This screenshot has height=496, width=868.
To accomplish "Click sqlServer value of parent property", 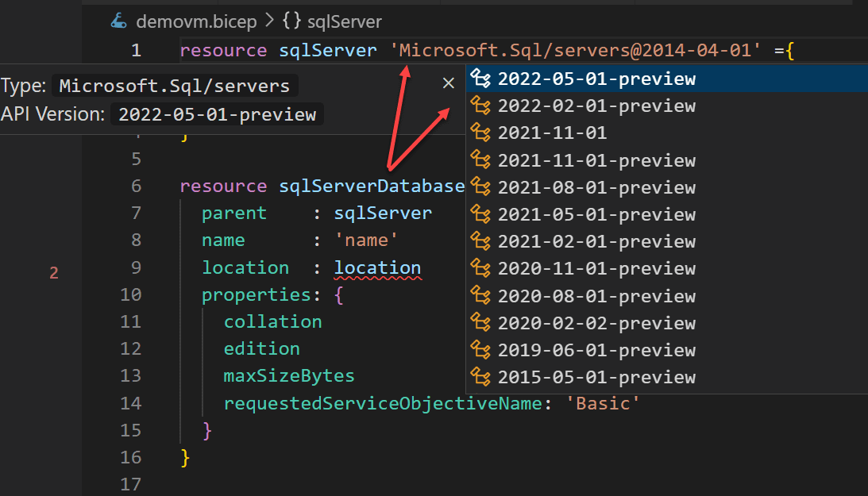I will (383, 213).
